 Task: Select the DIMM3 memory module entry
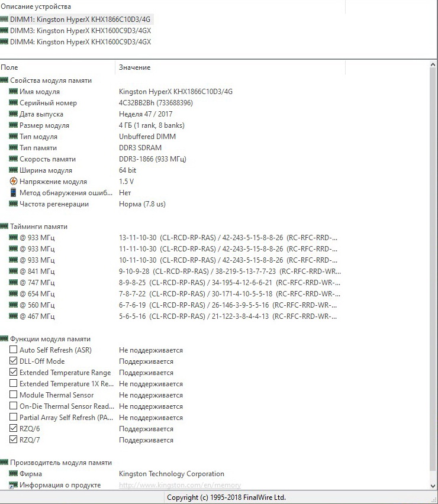(x=80, y=31)
